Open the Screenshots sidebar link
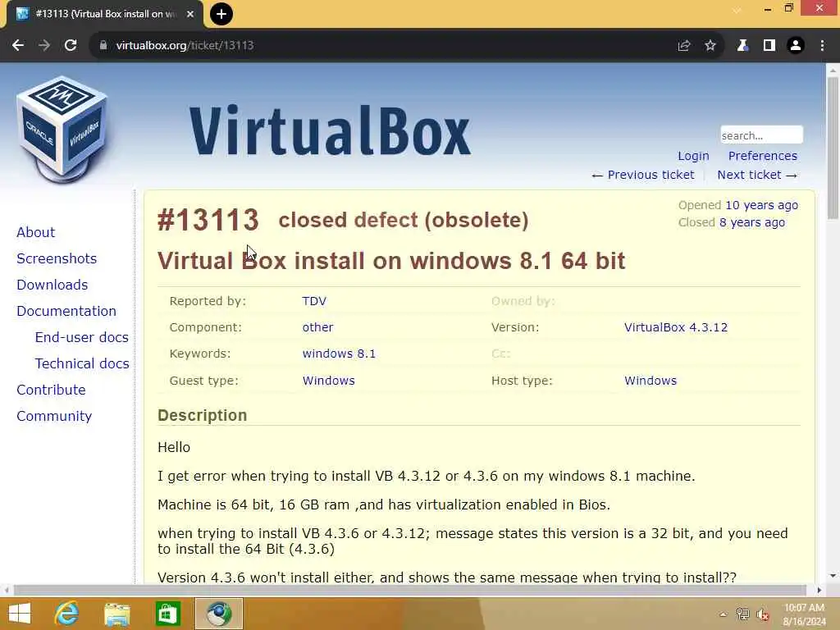840x630 pixels. 57,258
